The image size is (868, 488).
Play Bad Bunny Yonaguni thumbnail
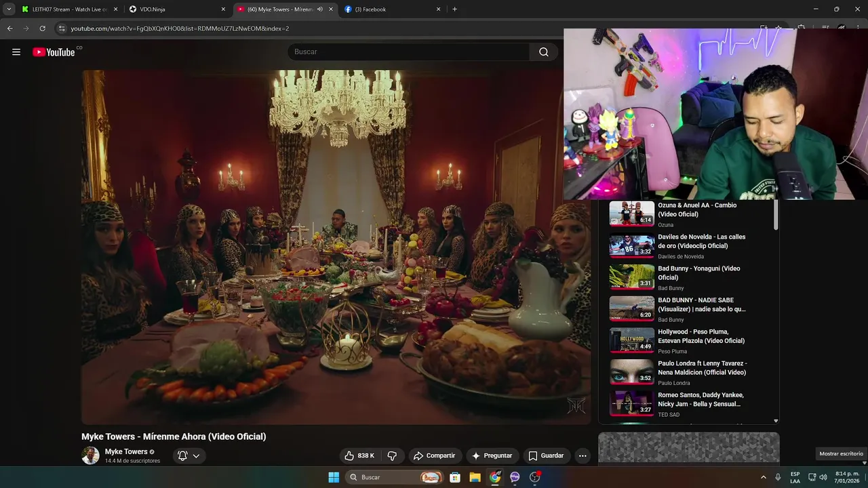coord(631,277)
